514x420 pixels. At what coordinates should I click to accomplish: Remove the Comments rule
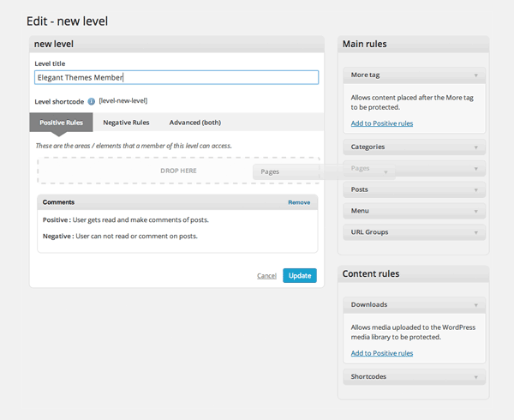coord(299,202)
